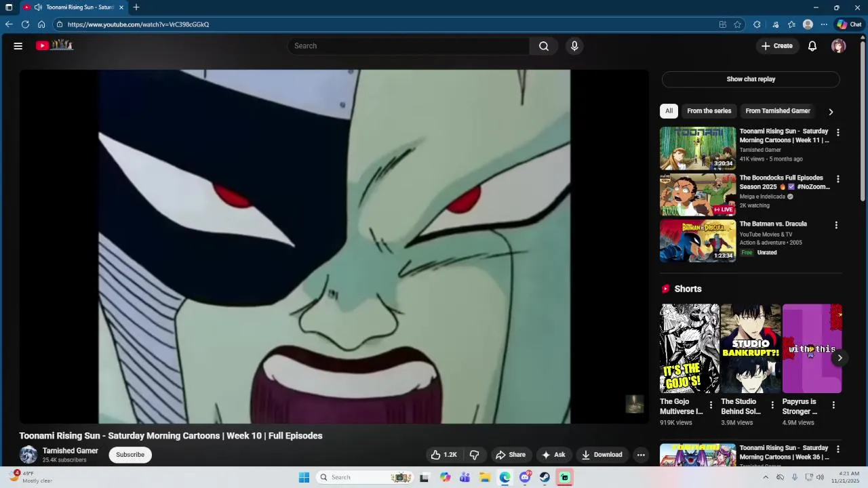Close the Toonami Rising Sun tab
This screenshot has width=868, height=488.
coord(121,7)
